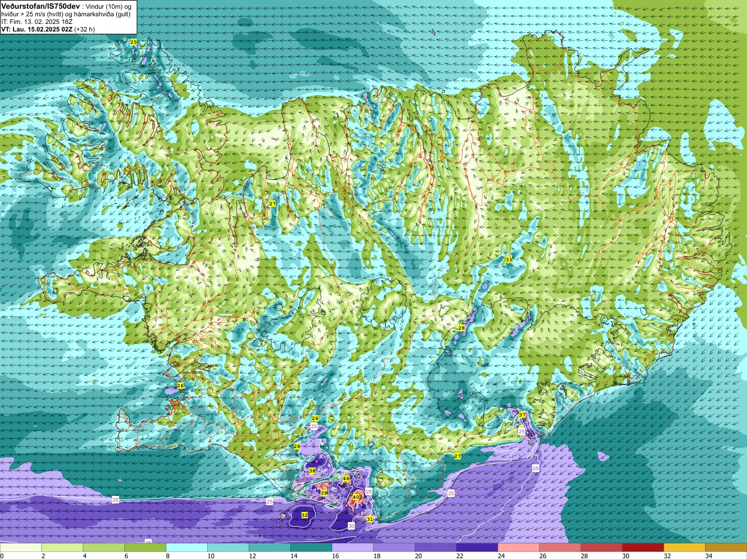Image resolution: width=747 pixels, height=560 pixels.
Task: Click the yellow gust label 39
Action: point(324,493)
